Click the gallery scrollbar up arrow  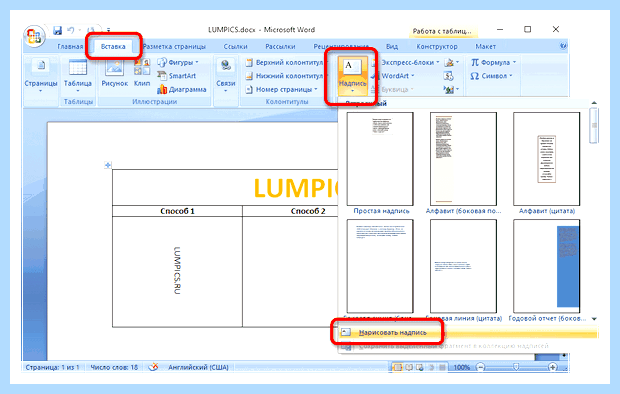coord(594,103)
